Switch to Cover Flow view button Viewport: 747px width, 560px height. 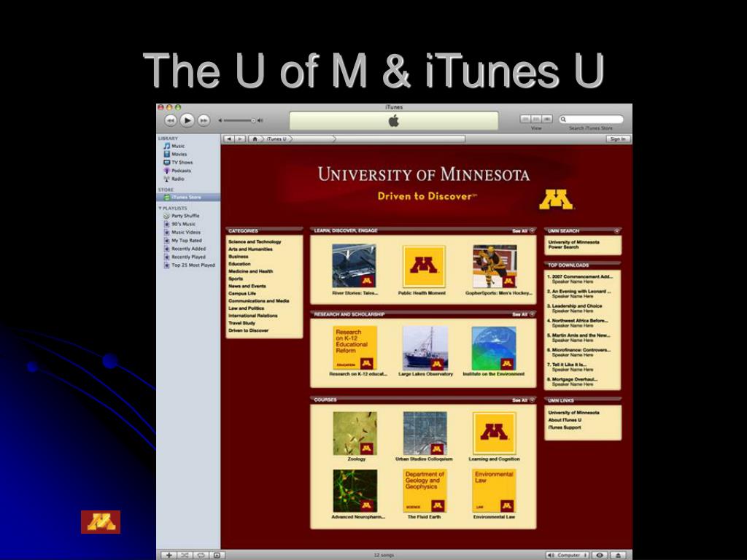[547, 119]
